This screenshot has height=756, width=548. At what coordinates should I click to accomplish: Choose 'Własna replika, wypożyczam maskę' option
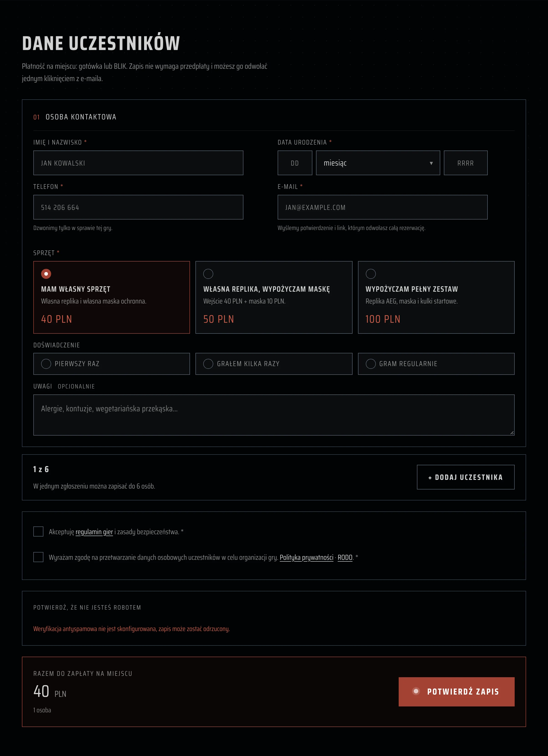[274, 297]
